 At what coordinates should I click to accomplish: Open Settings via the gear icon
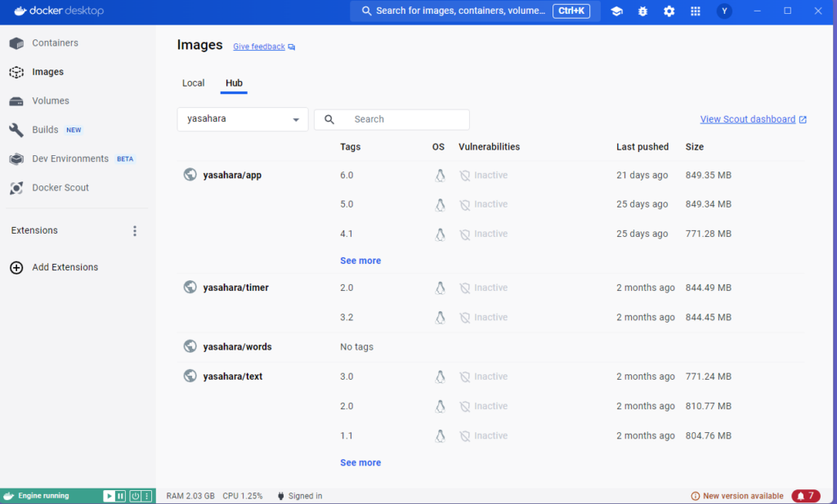tap(669, 11)
